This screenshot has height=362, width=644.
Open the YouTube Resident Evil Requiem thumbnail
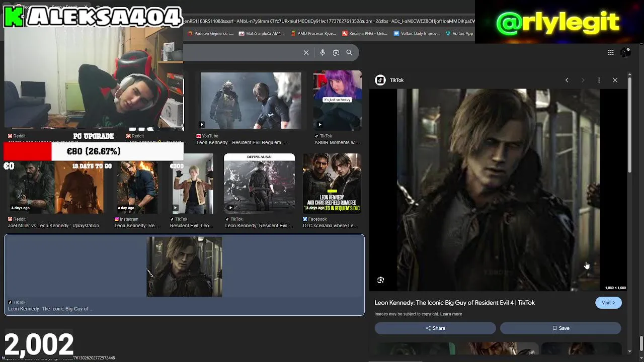point(251,100)
